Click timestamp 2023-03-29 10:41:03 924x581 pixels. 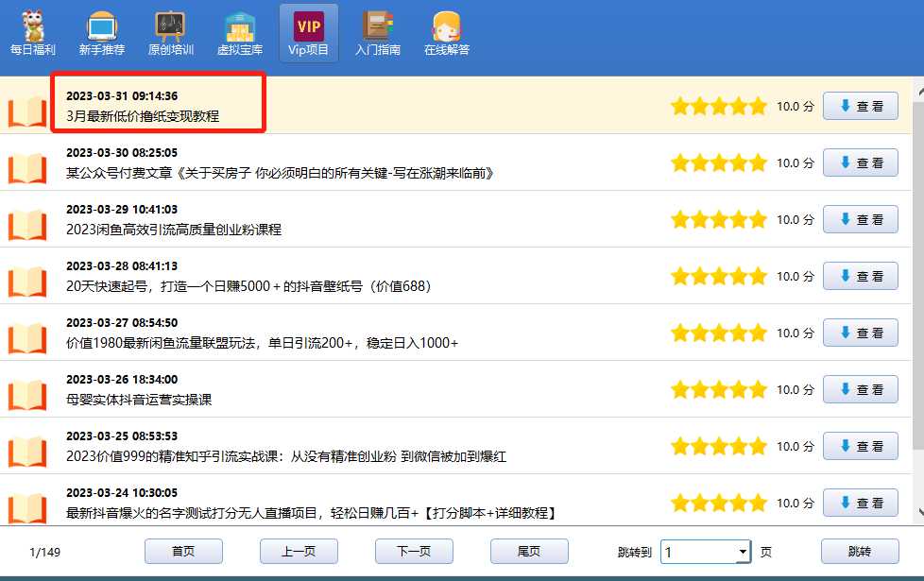point(122,209)
